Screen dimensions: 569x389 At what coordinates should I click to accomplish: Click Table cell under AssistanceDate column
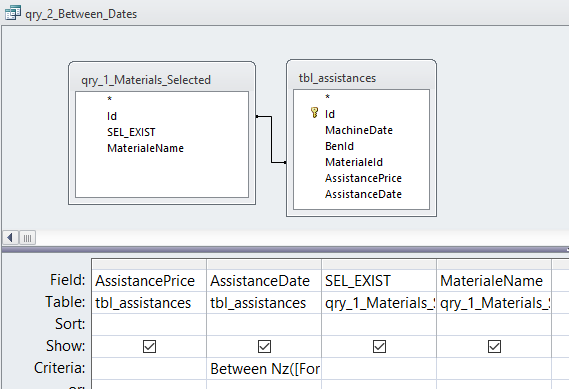264,303
